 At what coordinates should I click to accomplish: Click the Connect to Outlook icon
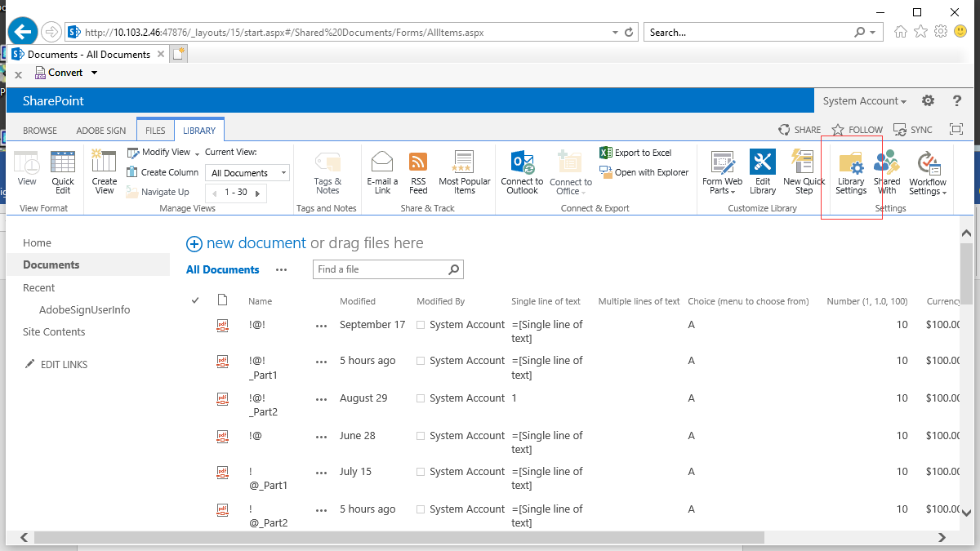[522, 172]
